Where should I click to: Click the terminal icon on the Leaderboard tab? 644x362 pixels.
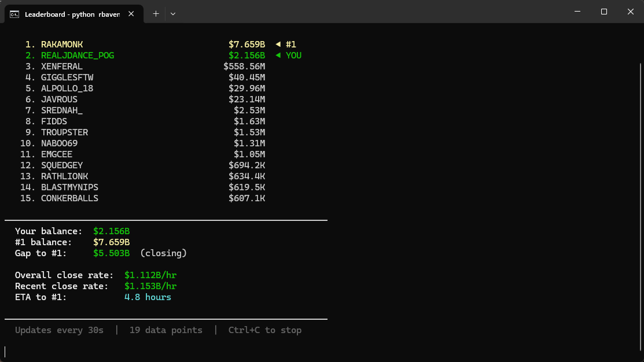pyautogui.click(x=14, y=14)
